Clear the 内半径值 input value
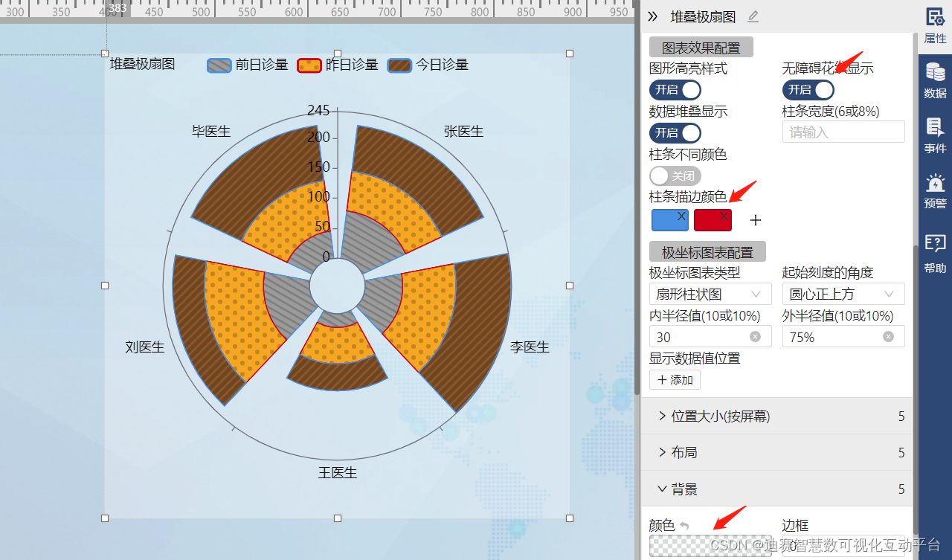Viewport: 952px width, 560px height. pyautogui.click(x=755, y=337)
